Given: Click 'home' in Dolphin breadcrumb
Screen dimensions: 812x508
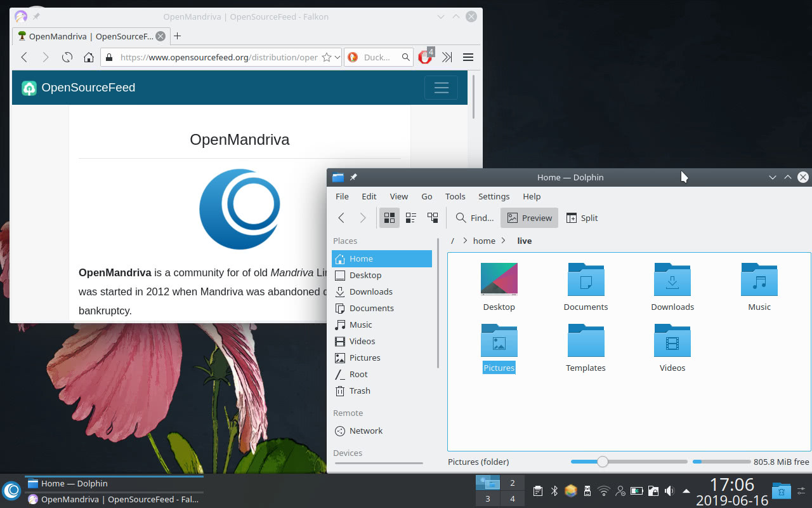Looking at the screenshot, I should pyautogui.click(x=484, y=241).
